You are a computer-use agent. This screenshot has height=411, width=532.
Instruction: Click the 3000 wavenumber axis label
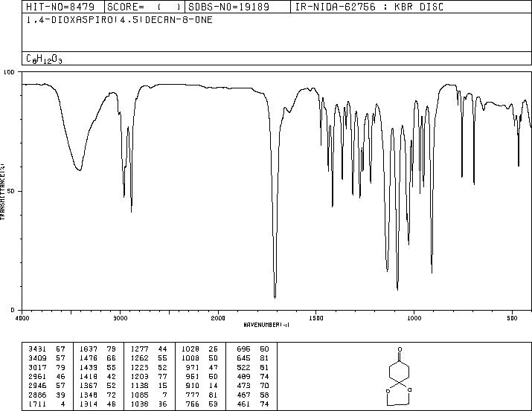(120, 318)
